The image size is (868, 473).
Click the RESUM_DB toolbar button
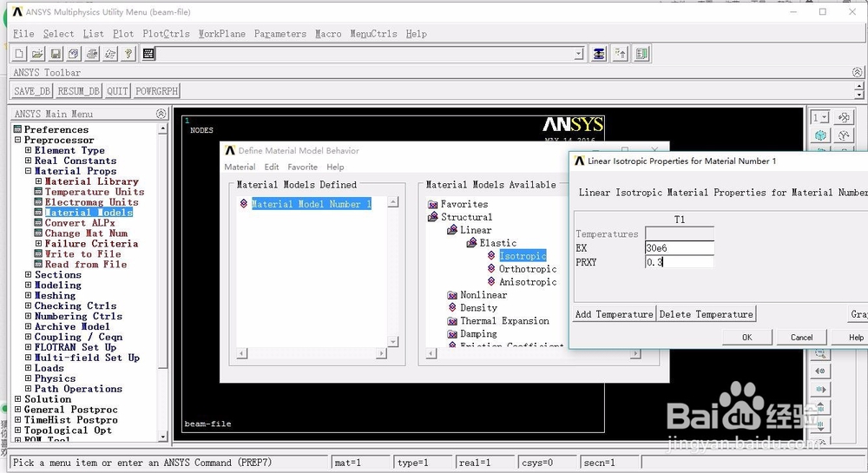(79, 91)
